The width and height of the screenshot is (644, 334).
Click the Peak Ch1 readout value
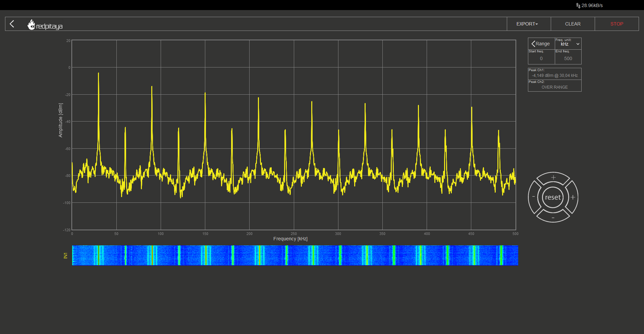tap(555, 76)
